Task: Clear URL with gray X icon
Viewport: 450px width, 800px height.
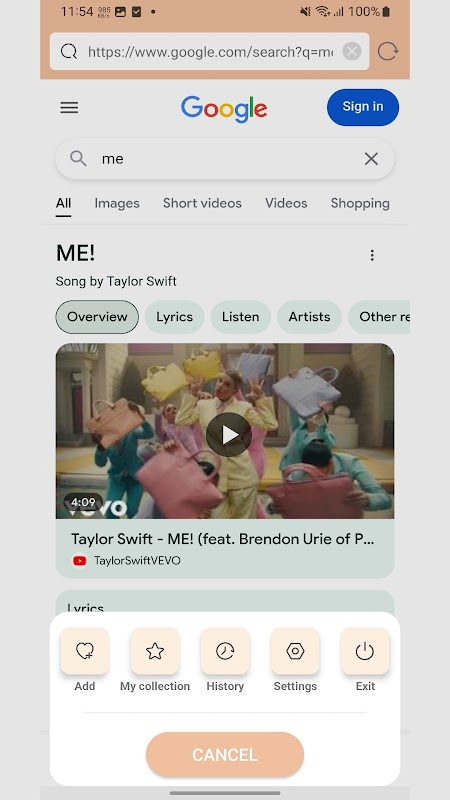Action: point(352,52)
